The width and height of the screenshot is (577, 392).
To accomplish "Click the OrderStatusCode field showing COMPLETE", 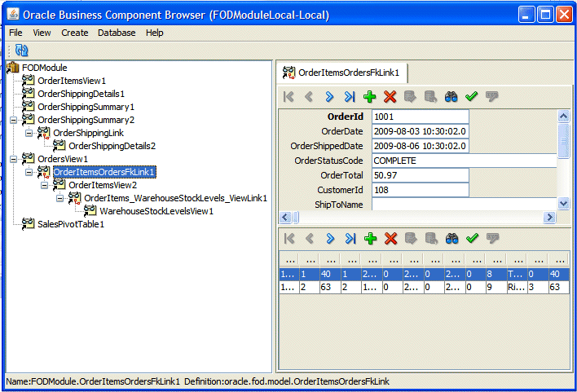I will (465, 161).
